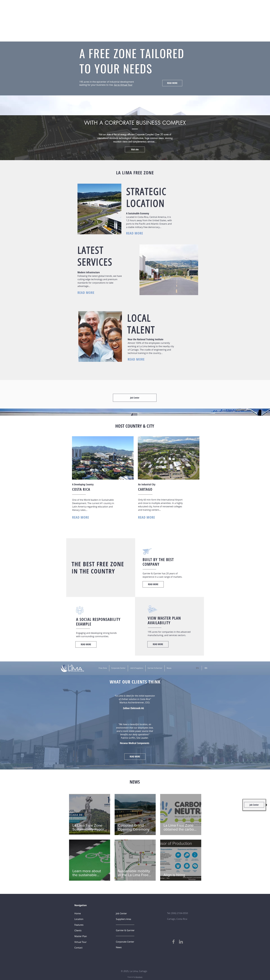Open the Align is hiring news tile
This screenshot has height=980, width=270.
click(x=181, y=860)
